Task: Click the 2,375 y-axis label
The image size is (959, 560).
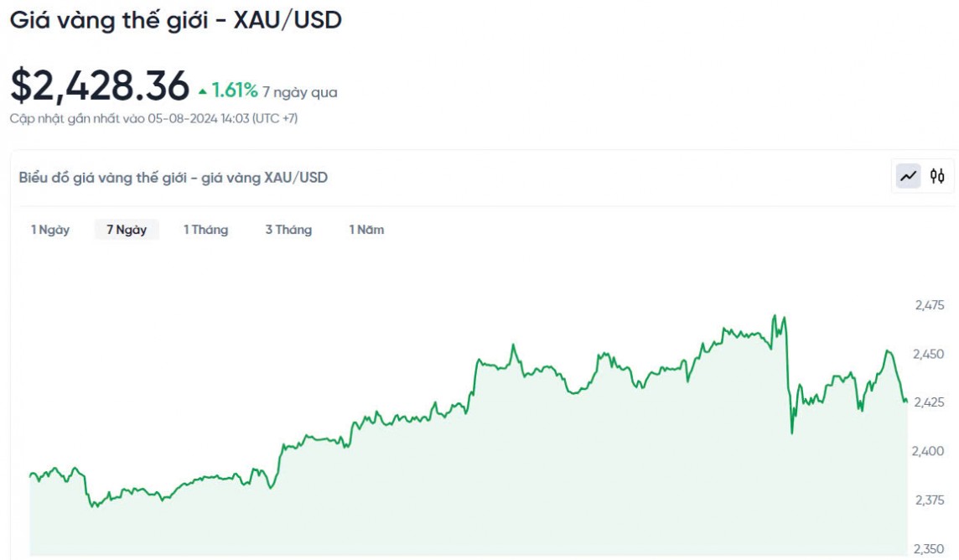Action: click(929, 500)
